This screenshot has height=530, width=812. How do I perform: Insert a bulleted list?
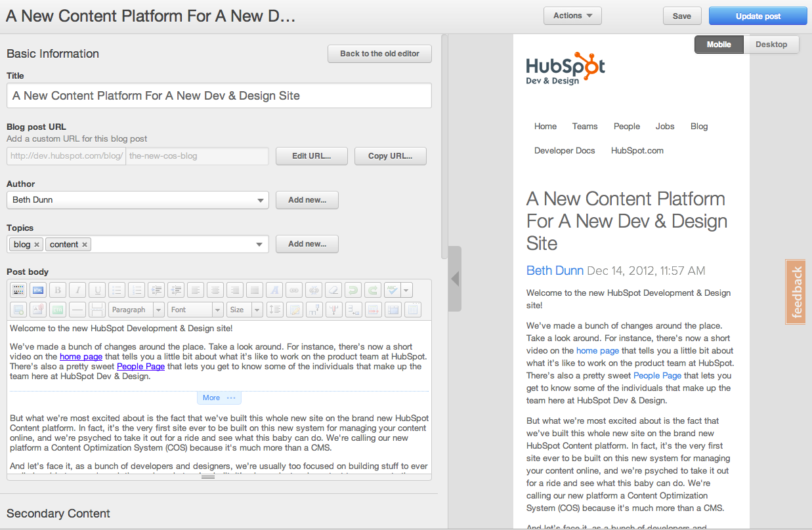pyautogui.click(x=117, y=290)
